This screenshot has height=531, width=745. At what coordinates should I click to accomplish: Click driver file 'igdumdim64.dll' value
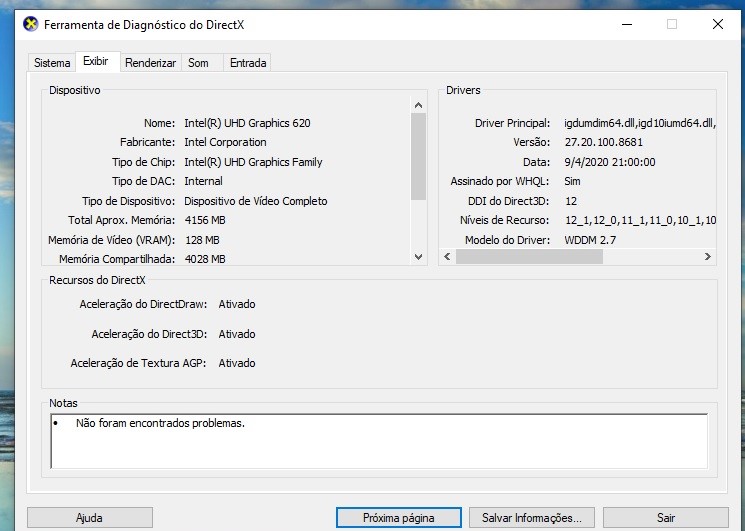(x=600, y=123)
